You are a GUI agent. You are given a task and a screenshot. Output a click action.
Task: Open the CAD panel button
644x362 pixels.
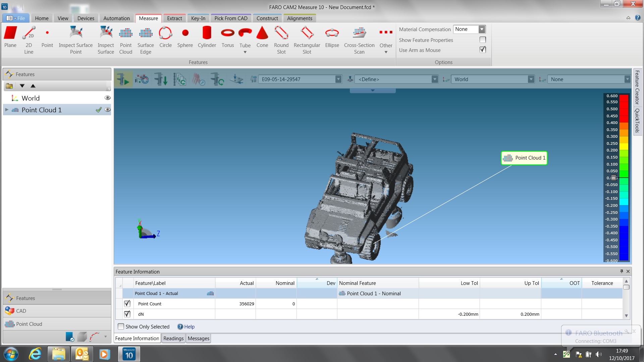pyautogui.click(x=57, y=311)
